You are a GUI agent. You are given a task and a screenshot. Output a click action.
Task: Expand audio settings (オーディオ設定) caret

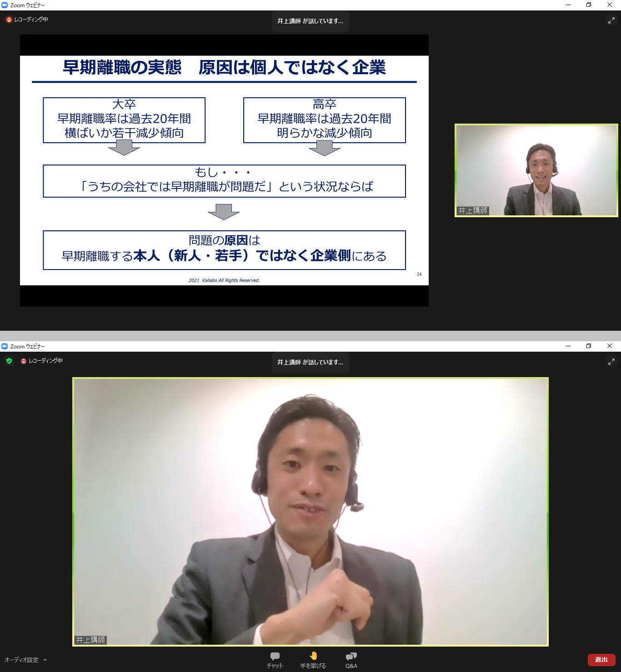pyautogui.click(x=45, y=660)
